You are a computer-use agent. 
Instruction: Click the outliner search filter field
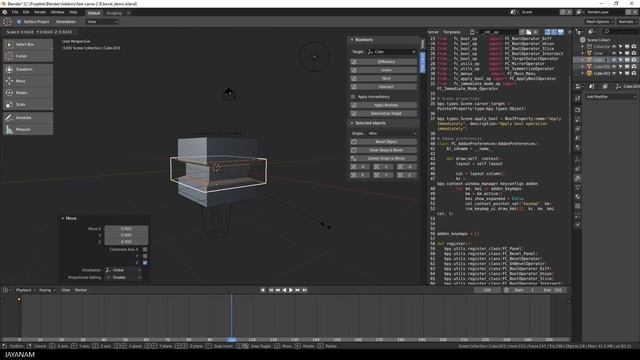620,31
